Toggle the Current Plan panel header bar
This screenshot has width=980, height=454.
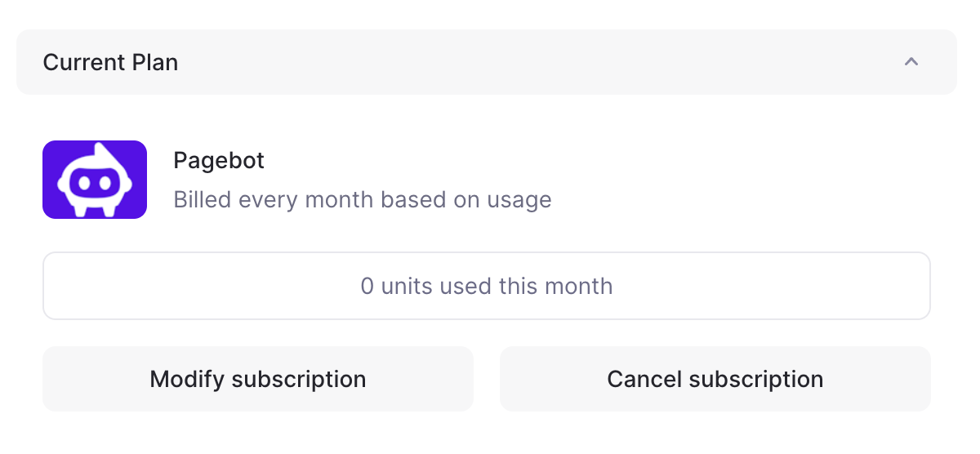(x=486, y=62)
